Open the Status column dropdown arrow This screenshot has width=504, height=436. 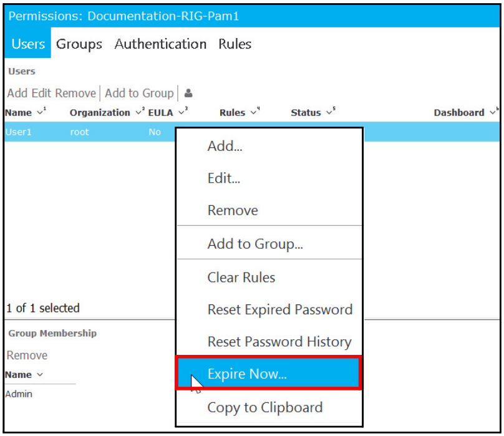click(329, 112)
